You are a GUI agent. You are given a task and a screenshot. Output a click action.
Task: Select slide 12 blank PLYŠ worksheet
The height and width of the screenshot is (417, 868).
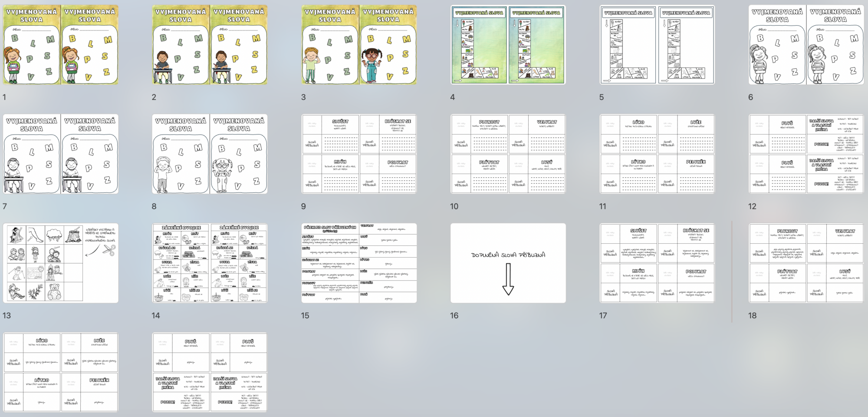tap(806, 154)
